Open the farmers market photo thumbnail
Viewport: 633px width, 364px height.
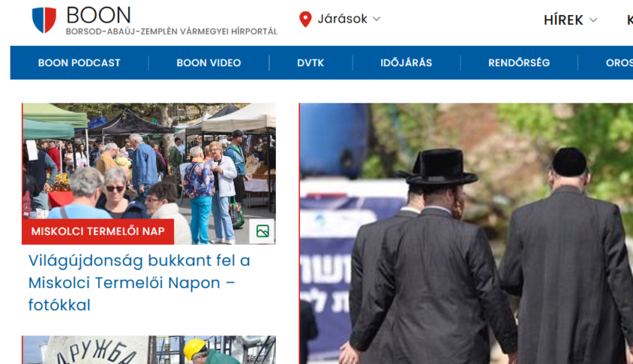coord(148,166)
